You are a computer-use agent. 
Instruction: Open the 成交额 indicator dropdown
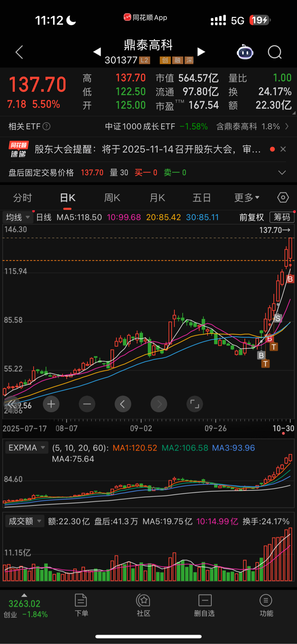[x=25, y=521]
